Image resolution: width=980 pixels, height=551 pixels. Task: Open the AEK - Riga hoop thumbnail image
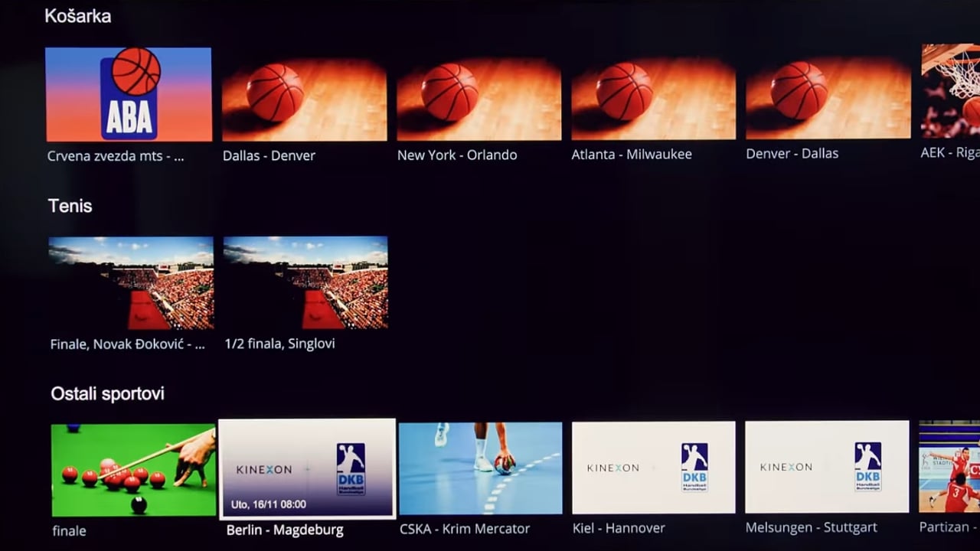tap(950, 90)
